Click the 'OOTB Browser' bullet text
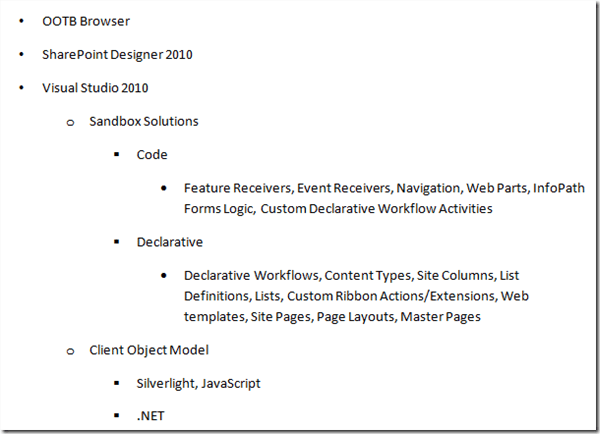600x434 pixels. click(85, 21)
